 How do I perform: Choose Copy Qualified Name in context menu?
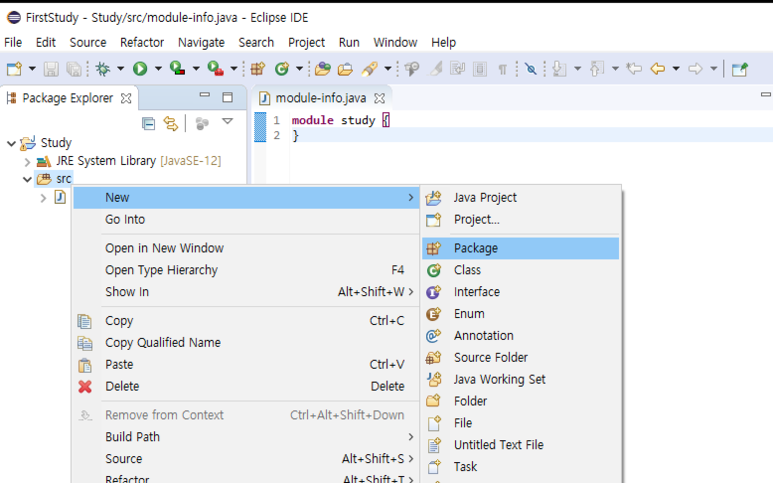[x=246, y=343]
